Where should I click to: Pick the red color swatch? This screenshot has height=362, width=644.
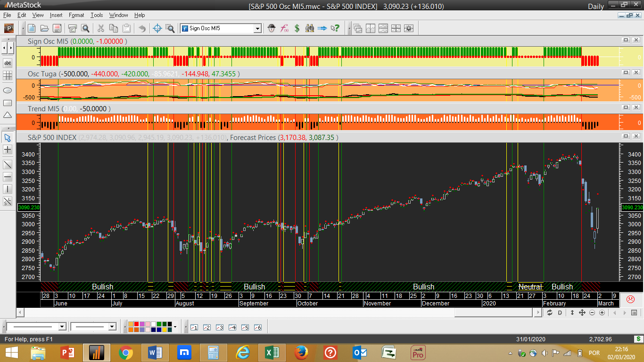[x=137, y=324]
